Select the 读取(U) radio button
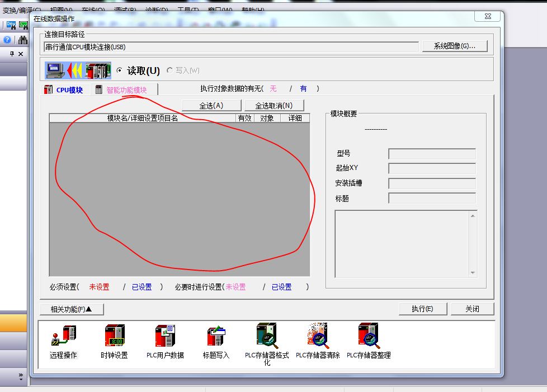This screenshot has width=547, height=392. click(x=119, y=70)
